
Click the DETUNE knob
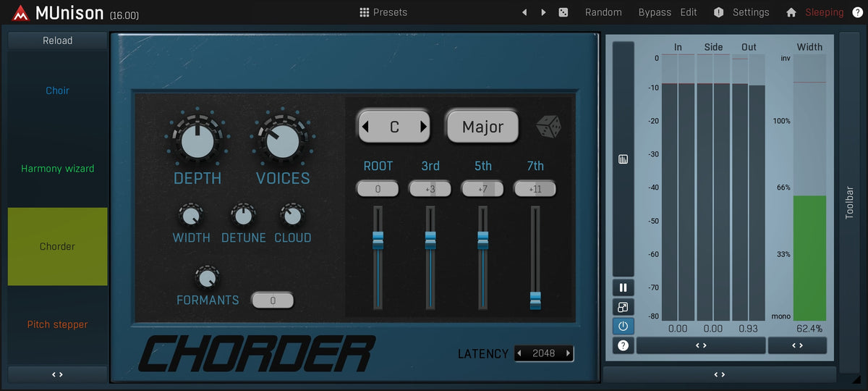click(x=243, y=215)
